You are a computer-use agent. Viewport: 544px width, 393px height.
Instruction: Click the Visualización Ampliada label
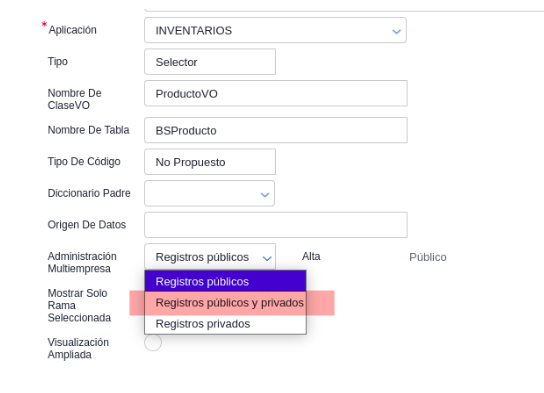[78, 348]
